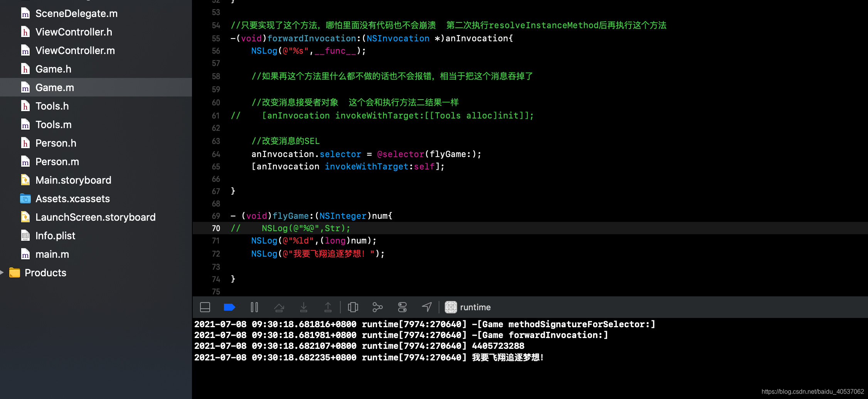Click the runtime app icon in debug bar
The width and height of the screenshot is (868, 399).
pos(451,307)
